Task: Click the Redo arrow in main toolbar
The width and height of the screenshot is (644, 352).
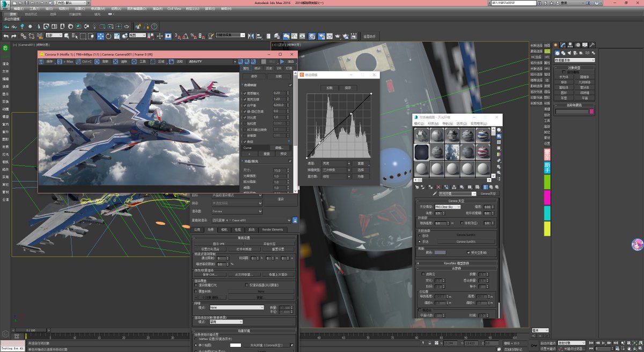Action: click(x=13, y=36)
